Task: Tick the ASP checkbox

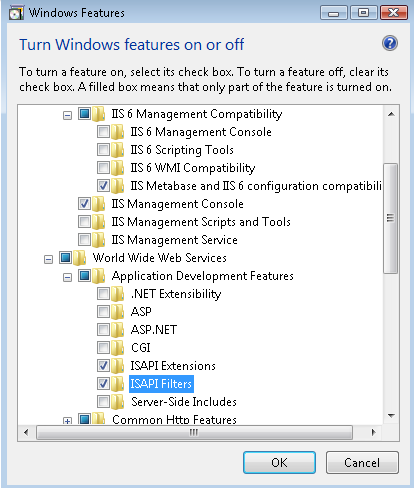Action: [x=103, y=312]
